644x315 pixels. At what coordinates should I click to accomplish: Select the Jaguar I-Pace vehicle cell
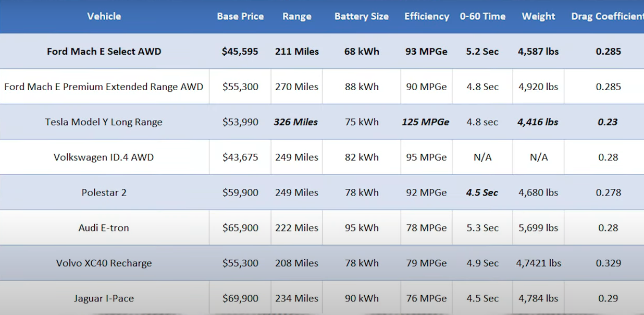104,298
